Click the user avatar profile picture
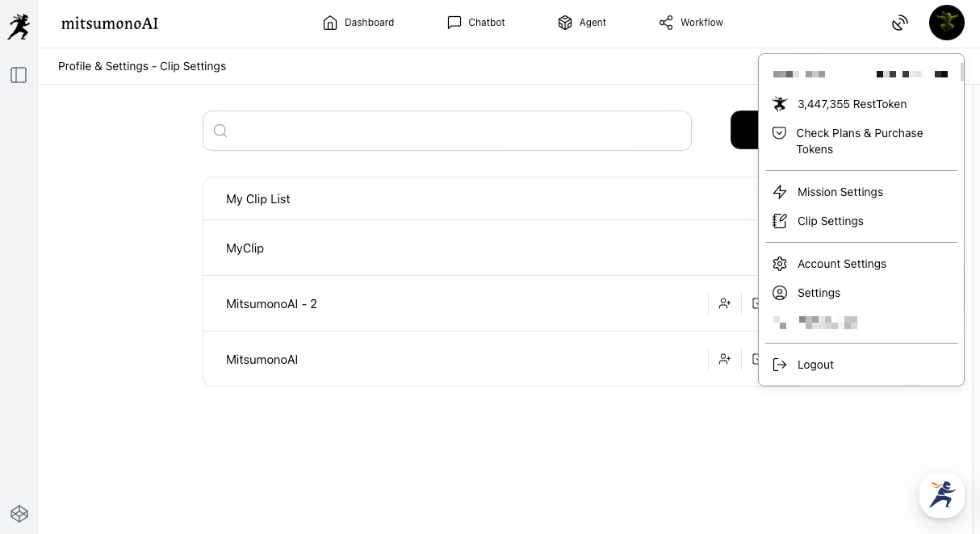 click(946, 23)
